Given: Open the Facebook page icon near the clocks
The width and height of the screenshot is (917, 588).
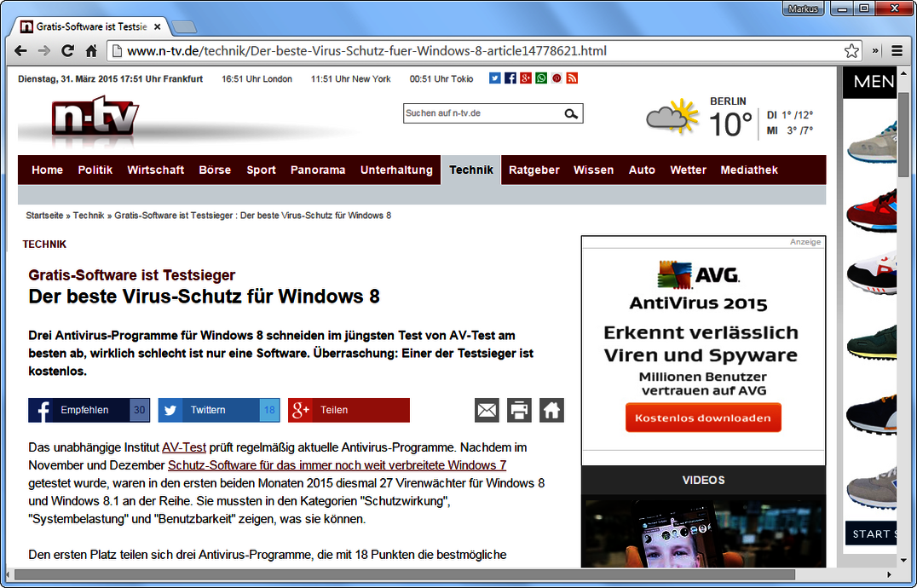Looking at the screenshot, I should [x=510, y=78].
